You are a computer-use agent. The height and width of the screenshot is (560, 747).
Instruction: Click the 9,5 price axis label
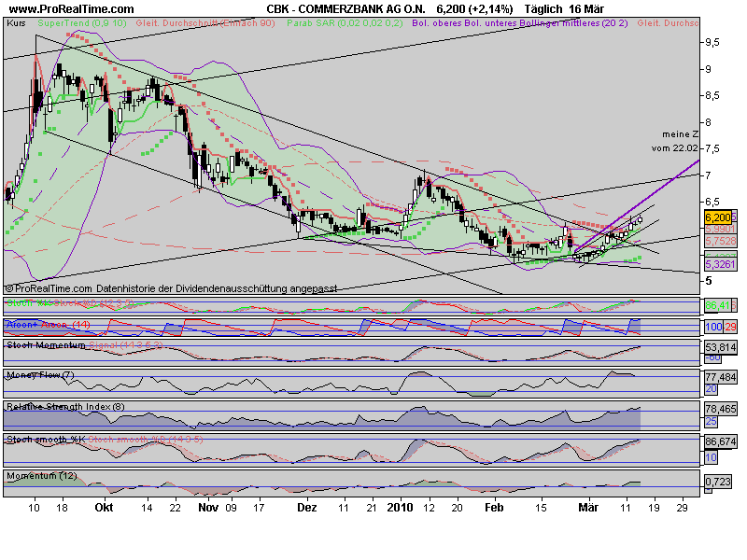tap(712, 42)
